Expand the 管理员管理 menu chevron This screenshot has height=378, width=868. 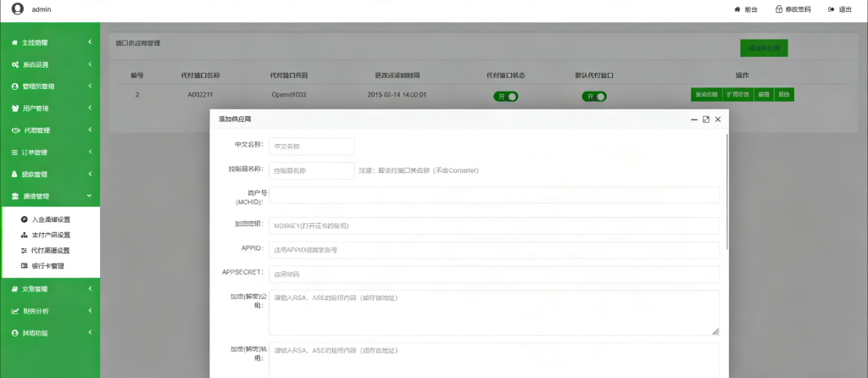[90, 86]
